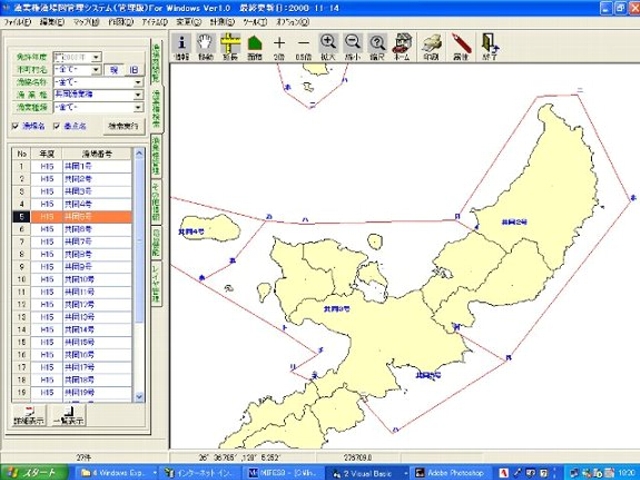
Task: Open the 免許年度 dropdown
Action: pos(96,57)
